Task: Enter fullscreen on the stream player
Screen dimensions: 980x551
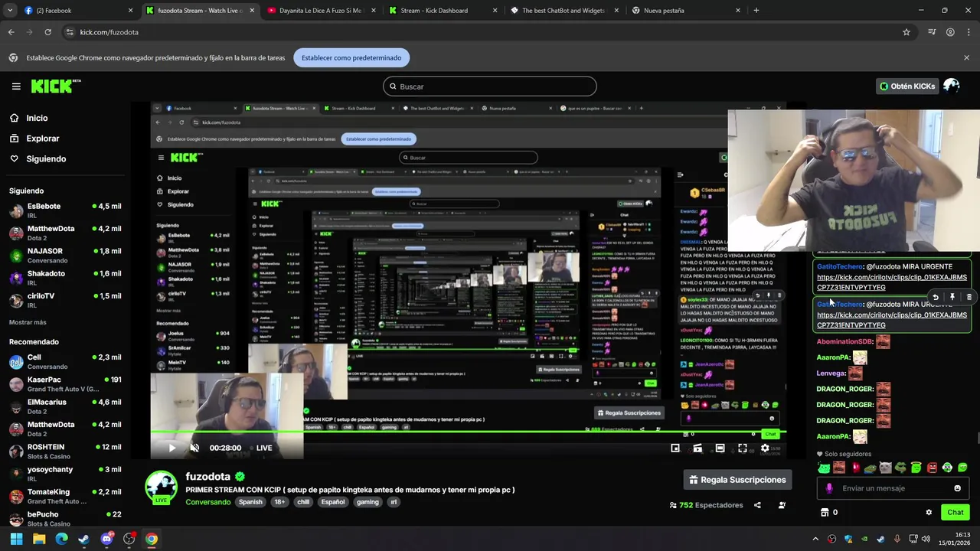Action: click(x=742, y=448)
